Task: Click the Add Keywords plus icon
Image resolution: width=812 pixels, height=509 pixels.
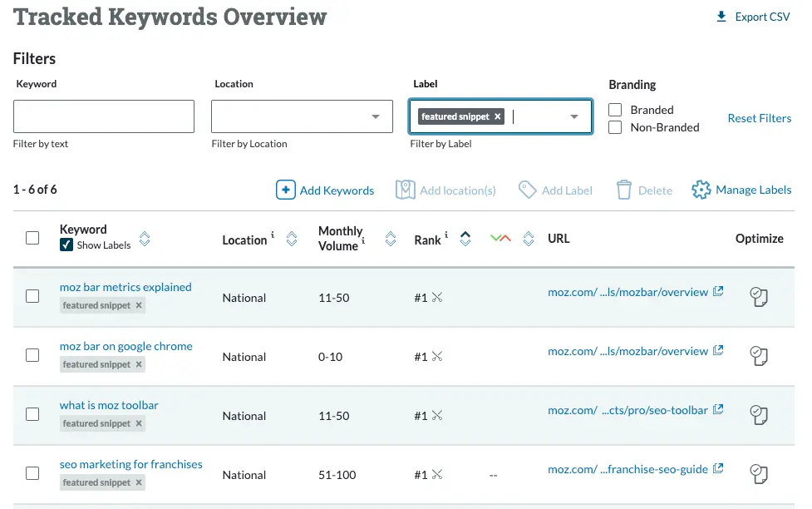Action: pyautogui.click(x=285, y=190)
